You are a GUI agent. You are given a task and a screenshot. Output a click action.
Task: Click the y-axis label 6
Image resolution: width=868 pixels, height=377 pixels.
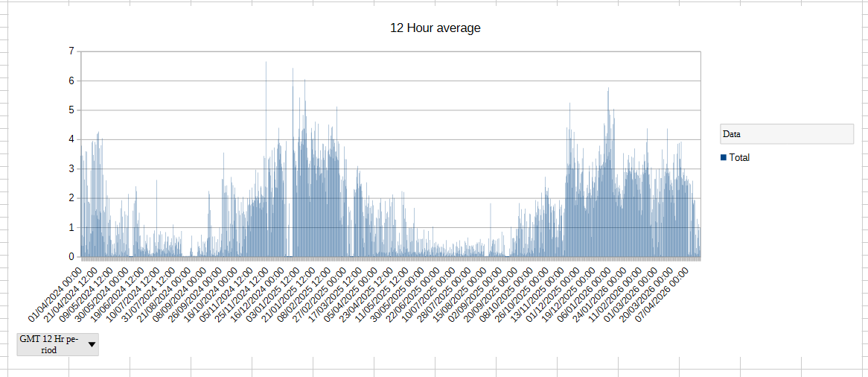pos(71,80)
